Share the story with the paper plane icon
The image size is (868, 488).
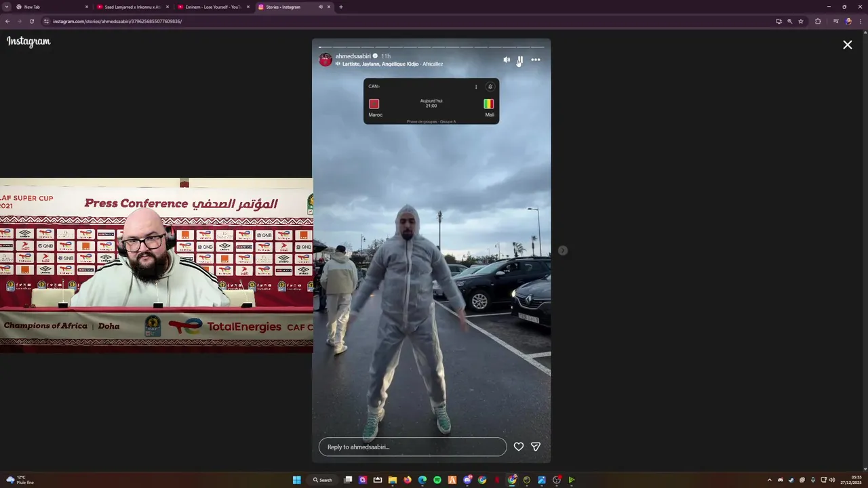click(536, 447)
